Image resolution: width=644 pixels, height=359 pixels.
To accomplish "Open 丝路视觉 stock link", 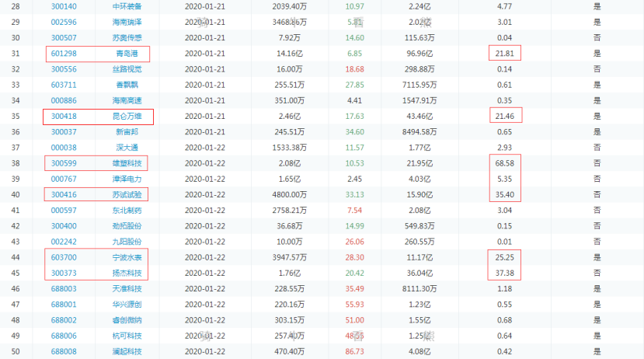I will tap(127, 69).
